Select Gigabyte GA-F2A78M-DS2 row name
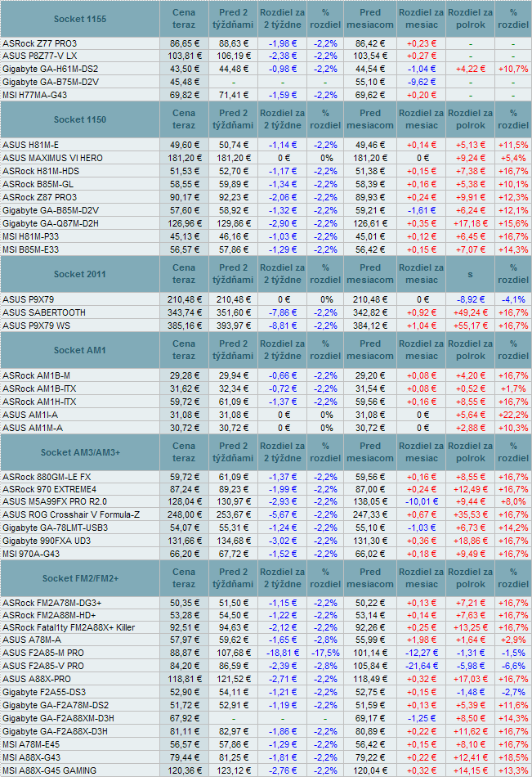The width and height of the screenshot is (532, 777). tap(56, 705)
